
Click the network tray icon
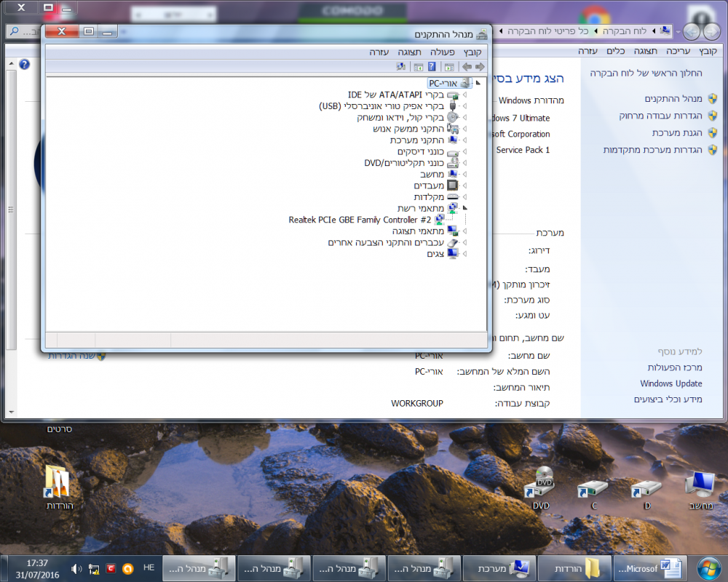(94, 569)
